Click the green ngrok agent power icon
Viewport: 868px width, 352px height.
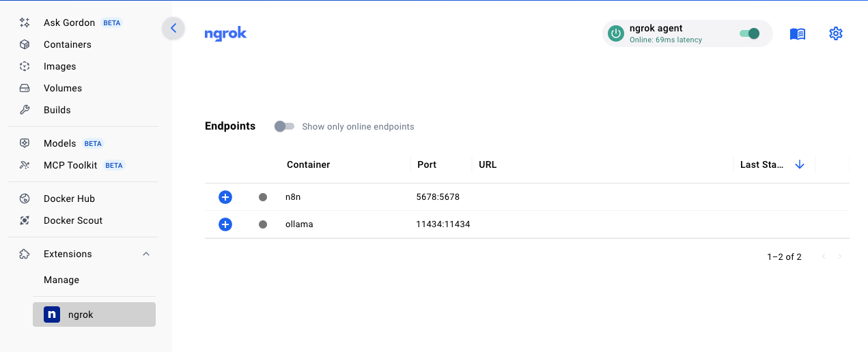click(x=616, y=33)
